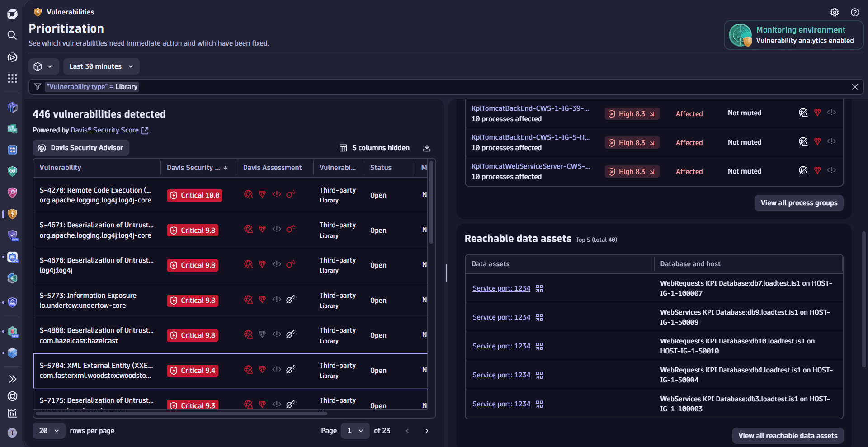This screenshot has height=447, width=868.
Task: Click the right panel vertical scrollbar
Action: [x=864, y=299]
